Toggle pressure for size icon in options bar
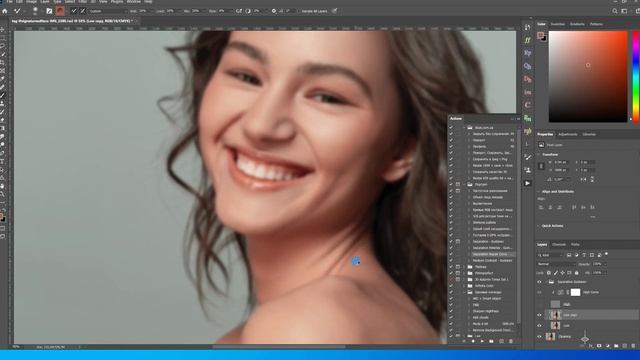The width and height of the screenshot is (640, 360). [335, 11]
